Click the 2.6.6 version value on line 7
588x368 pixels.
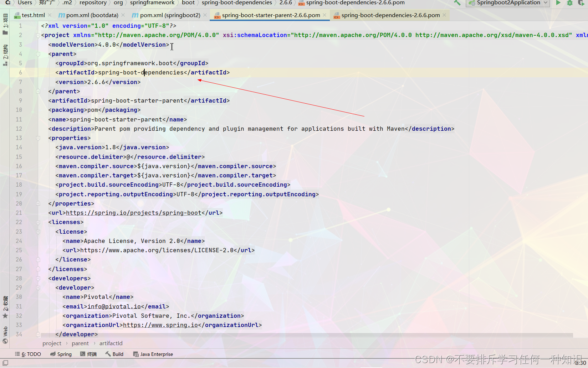(x=96, y=82)
